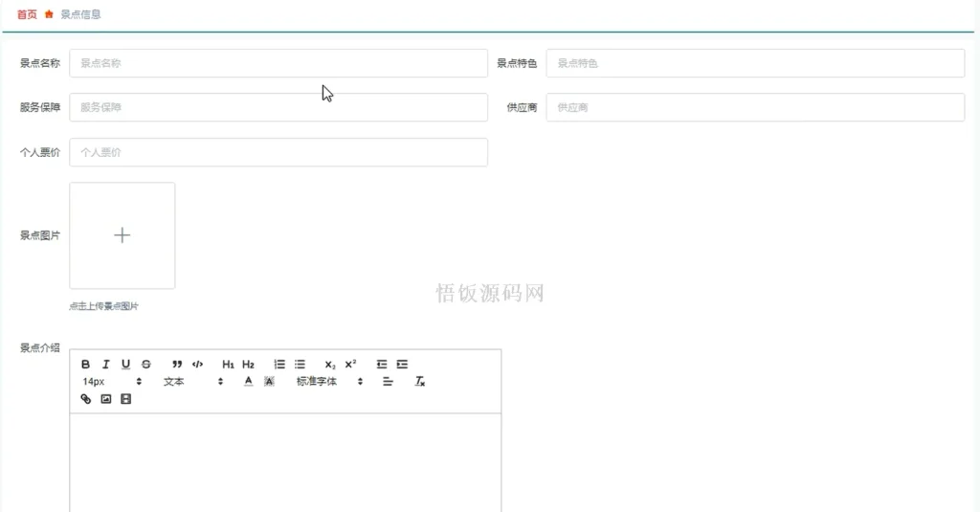Toggle bold formatting in editor
Screen dimensions: 980x512
(x=85, y=364)
